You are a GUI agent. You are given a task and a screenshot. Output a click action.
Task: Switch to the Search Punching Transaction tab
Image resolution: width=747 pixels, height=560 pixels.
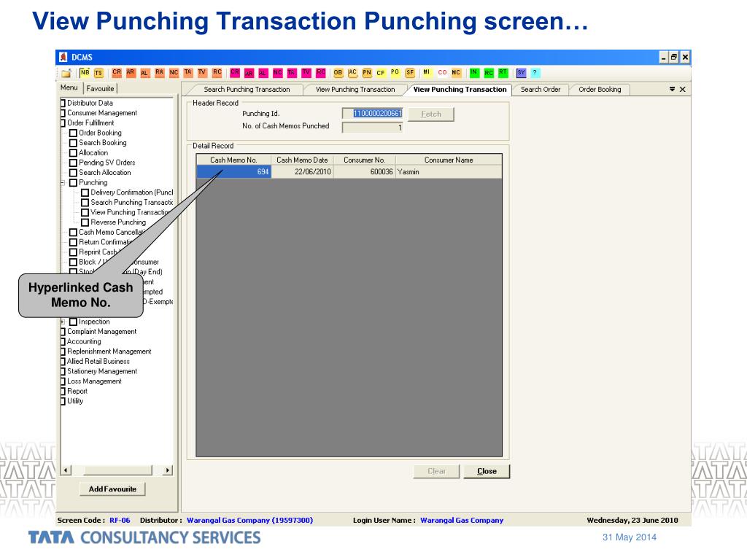[x=247, y=90]
